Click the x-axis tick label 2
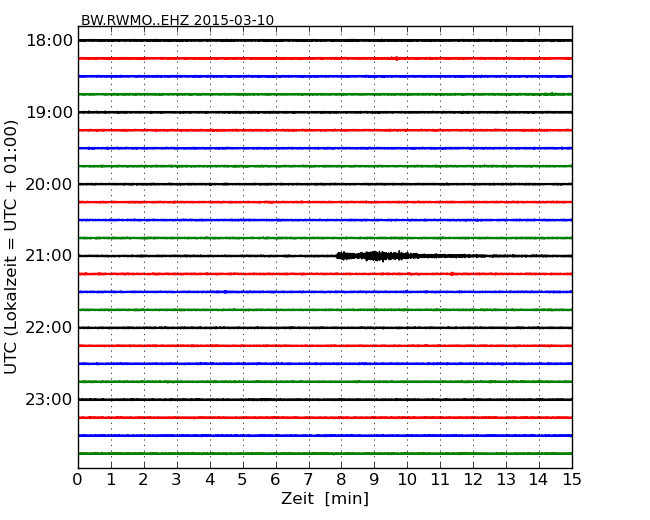Screen dimensions: 650x520 [143, 480]
